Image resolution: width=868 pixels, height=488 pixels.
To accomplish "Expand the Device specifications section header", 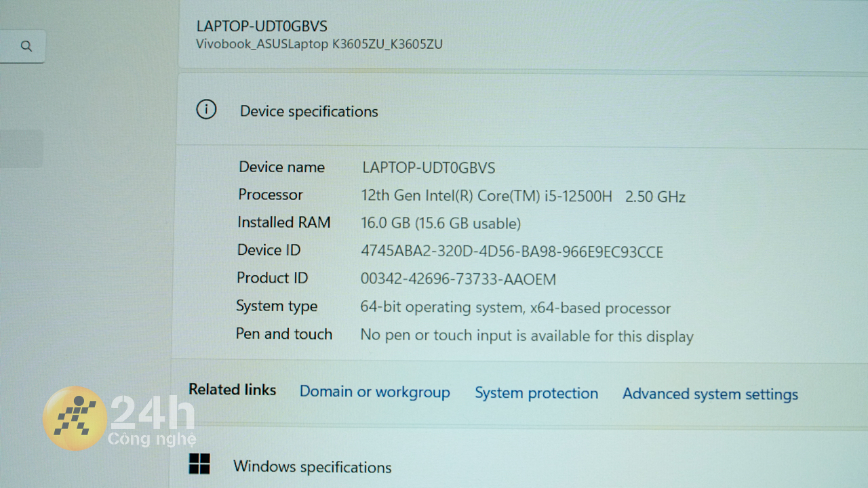I will (522, 110).
